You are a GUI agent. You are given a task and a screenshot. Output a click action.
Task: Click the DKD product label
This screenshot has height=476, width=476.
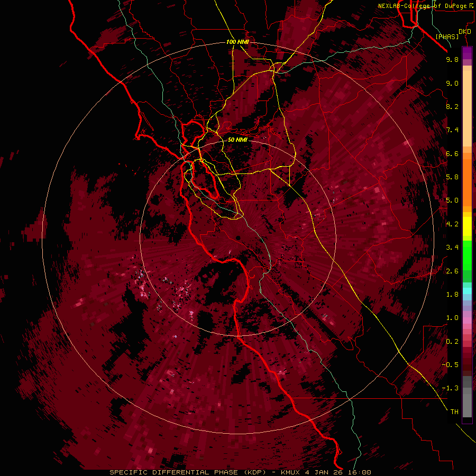click(x=465, y=32)
